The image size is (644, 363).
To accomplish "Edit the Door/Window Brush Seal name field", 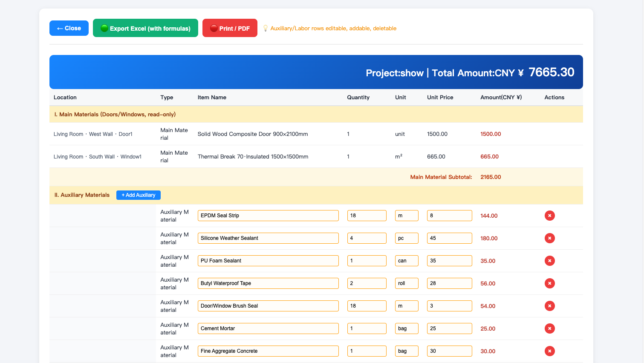I will pyautogui.click(x=268, y=306).
